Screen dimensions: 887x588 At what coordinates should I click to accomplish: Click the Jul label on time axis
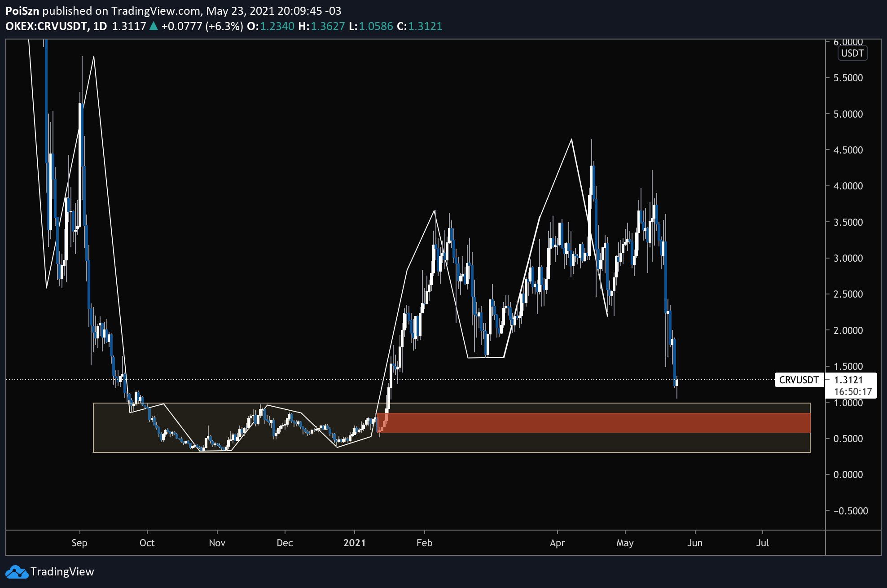click(762, 543)
